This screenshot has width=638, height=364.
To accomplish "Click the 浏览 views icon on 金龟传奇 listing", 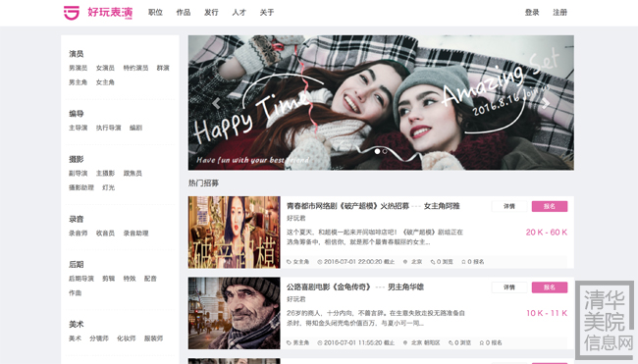I will (x=451, y=342).
